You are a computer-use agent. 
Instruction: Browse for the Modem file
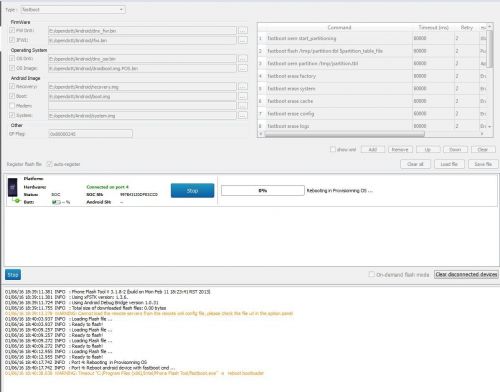(x=243, y=106)
